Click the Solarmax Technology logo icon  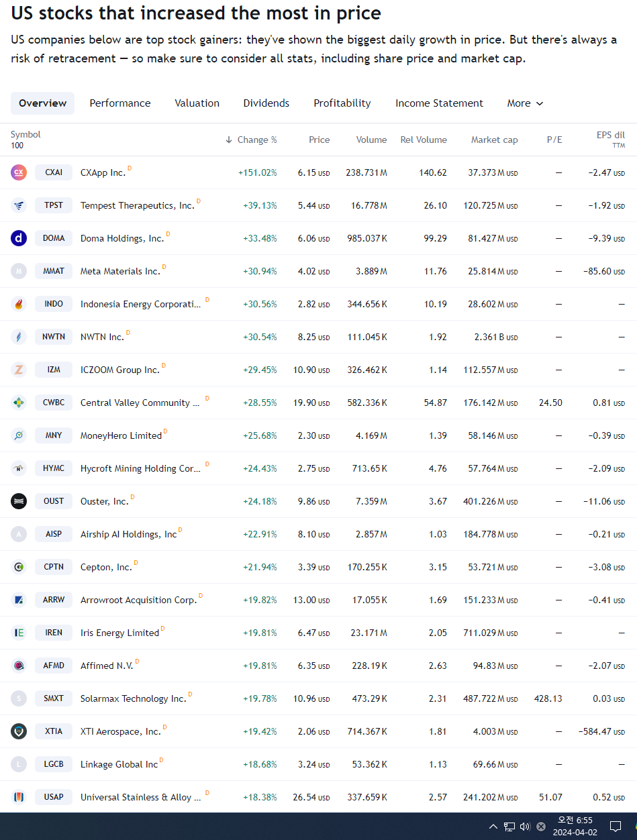(x=19, y=698)
